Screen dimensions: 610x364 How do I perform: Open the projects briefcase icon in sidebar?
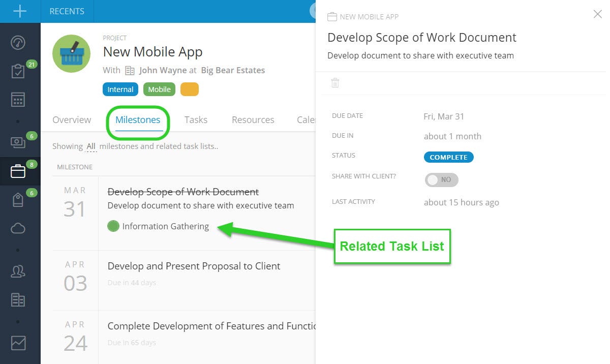click(18, 171)
